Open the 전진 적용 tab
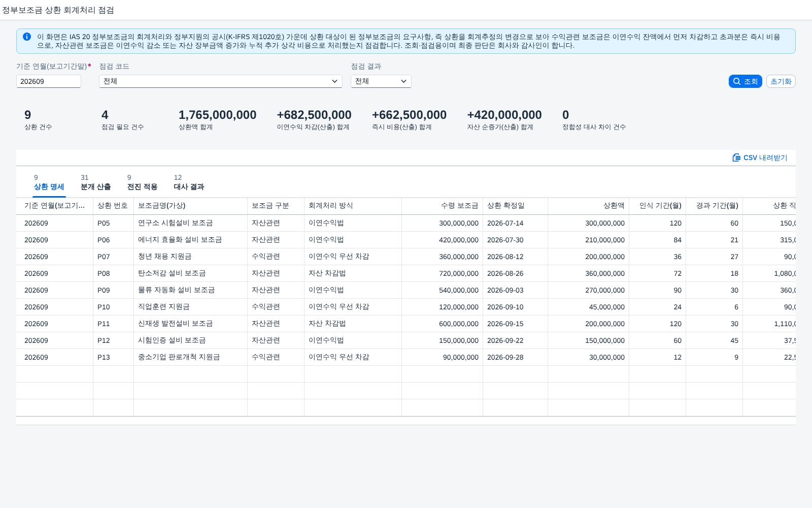 (x=142, y=182)
